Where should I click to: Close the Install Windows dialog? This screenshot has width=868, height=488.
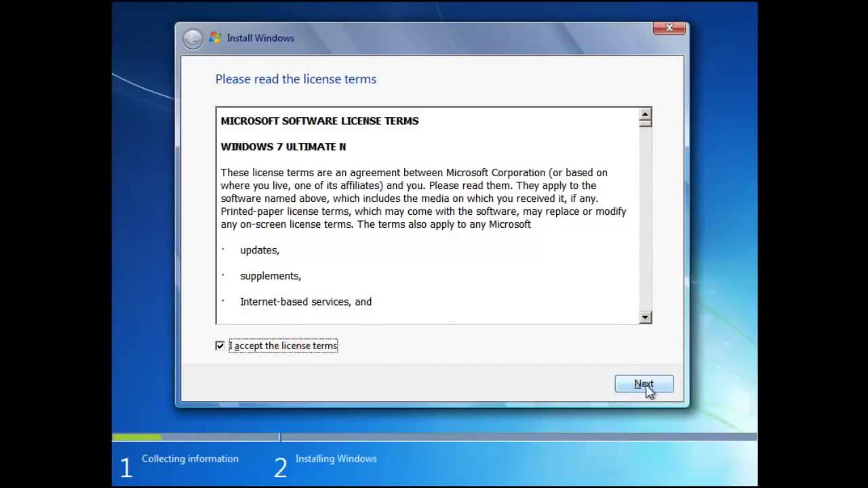[x=669, y=28]
